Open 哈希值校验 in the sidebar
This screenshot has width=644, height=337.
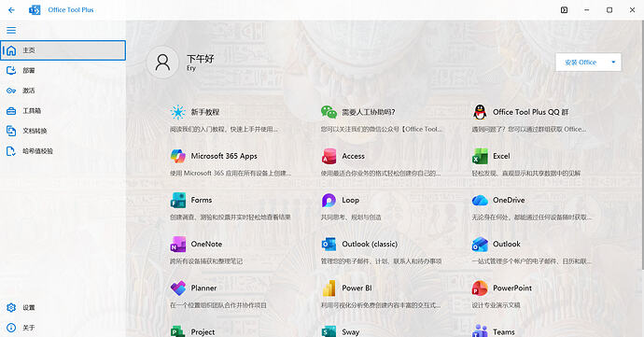(x=63, y=151)
